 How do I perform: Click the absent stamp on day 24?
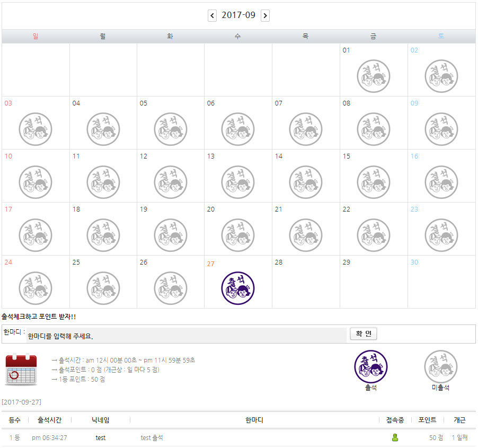pos(36,288)
